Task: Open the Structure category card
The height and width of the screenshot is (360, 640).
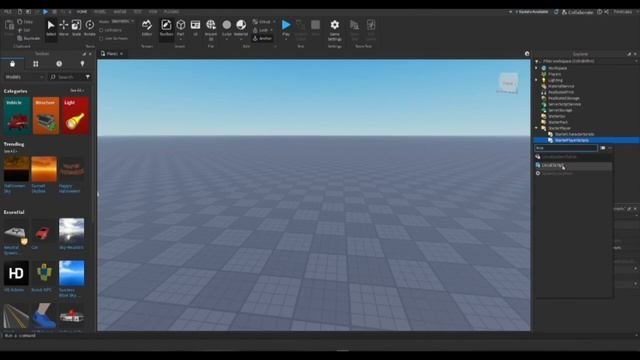Action: tap(46, 116)
